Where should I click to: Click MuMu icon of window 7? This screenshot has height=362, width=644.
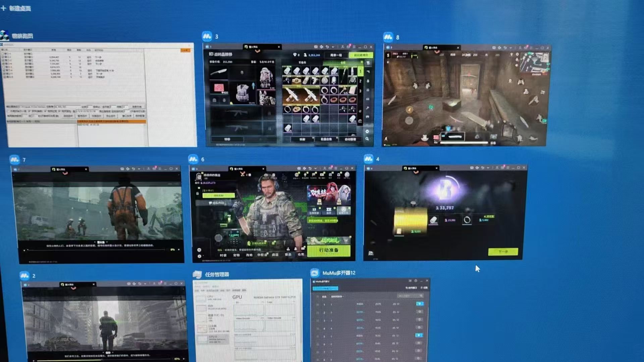14,160
